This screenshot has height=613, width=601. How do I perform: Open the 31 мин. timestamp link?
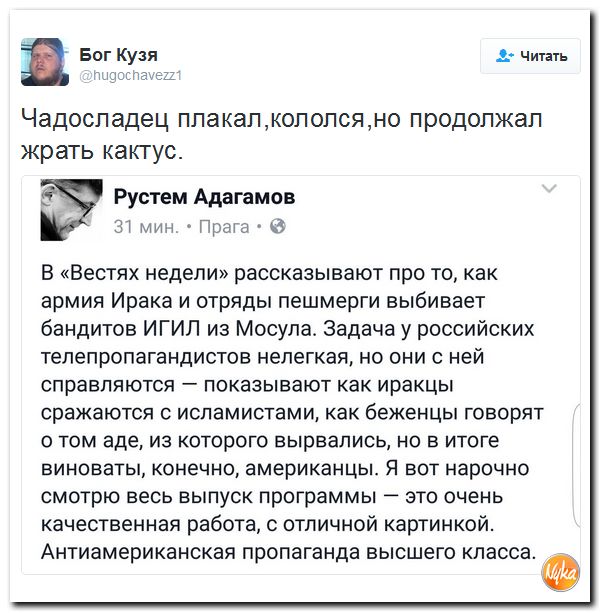[x=146, y=227]
